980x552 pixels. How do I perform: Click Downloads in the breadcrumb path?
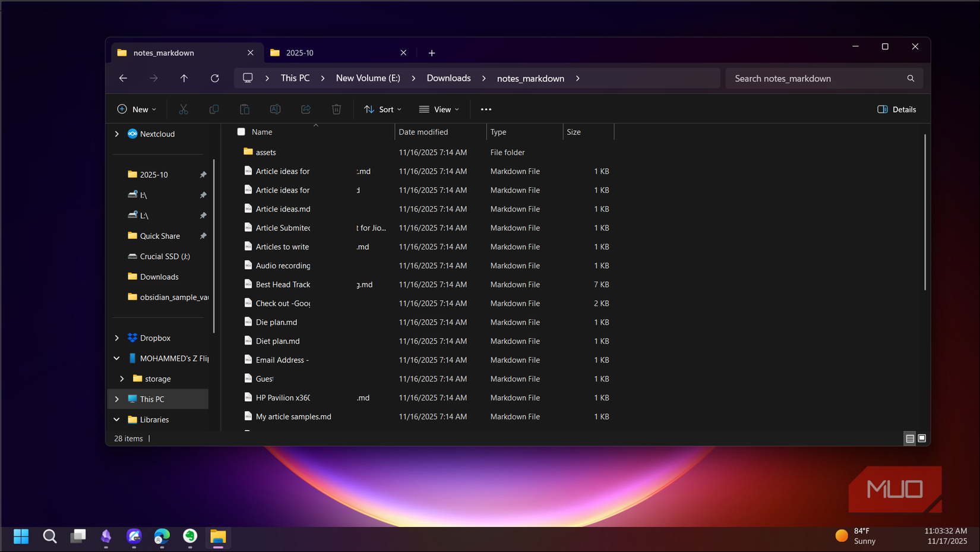[448, 78]
